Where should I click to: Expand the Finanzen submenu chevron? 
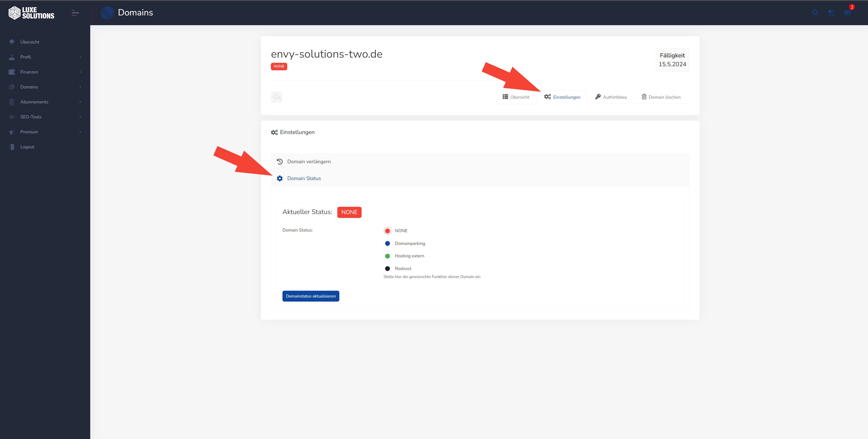pyautogui.click(x=80, y=72)
